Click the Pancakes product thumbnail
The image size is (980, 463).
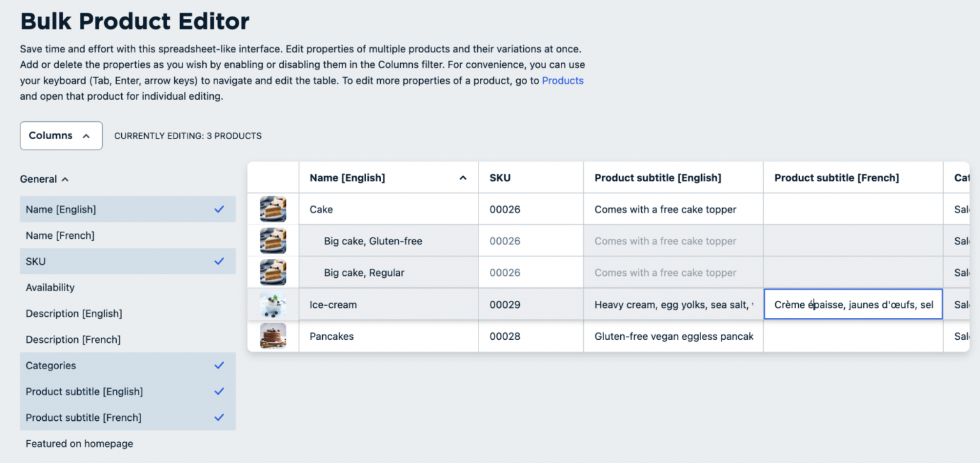(273, 336)
